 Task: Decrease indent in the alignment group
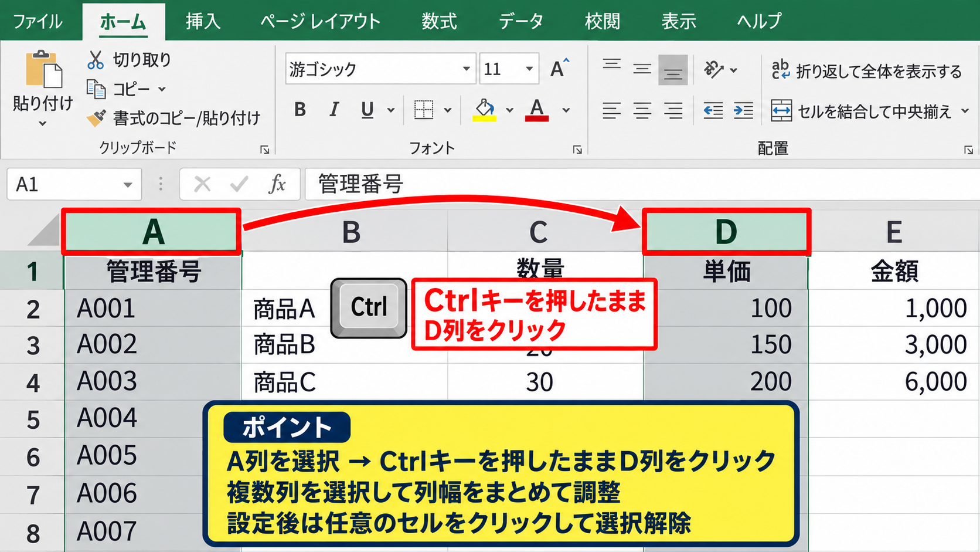pos(713,110)
